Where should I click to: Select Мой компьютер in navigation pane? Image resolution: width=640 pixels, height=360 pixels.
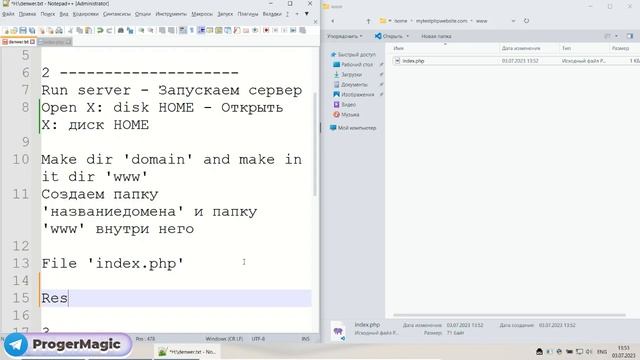click(x=353, y=128)
